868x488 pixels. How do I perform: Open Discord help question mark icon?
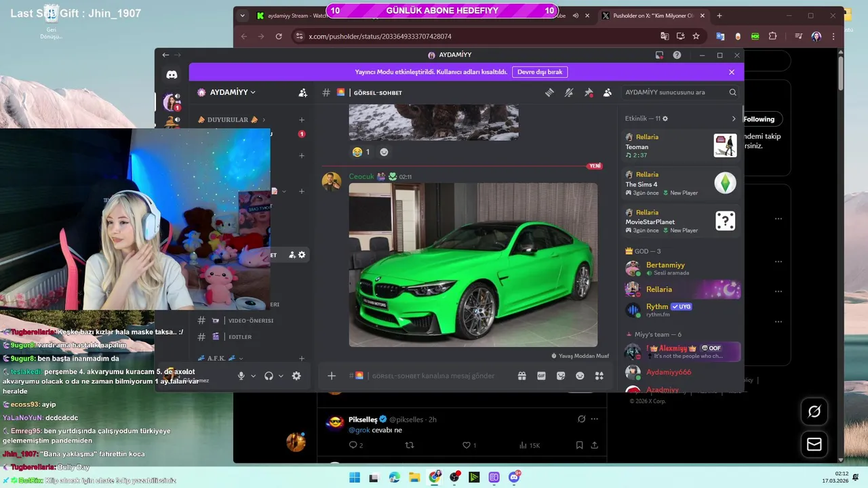[x=677, y=55]
